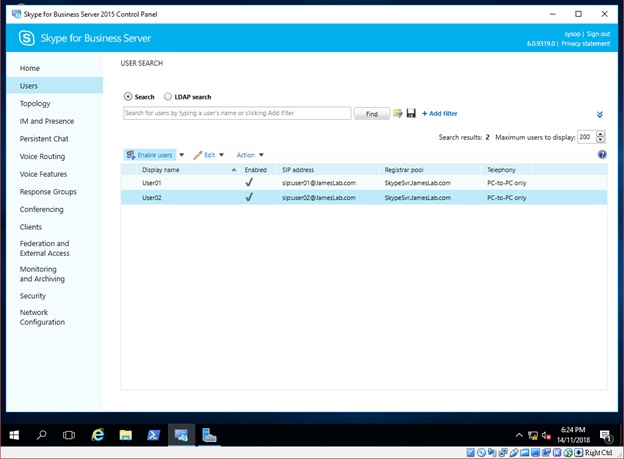Expand the search options double chevron
The width and height of the screenshot is (624, 459).
point(600,115)
